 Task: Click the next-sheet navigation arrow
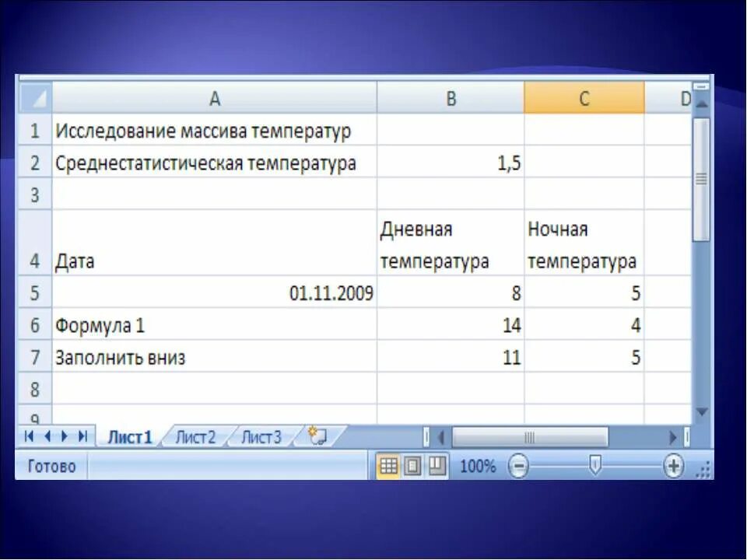click(x=65, y=436)
